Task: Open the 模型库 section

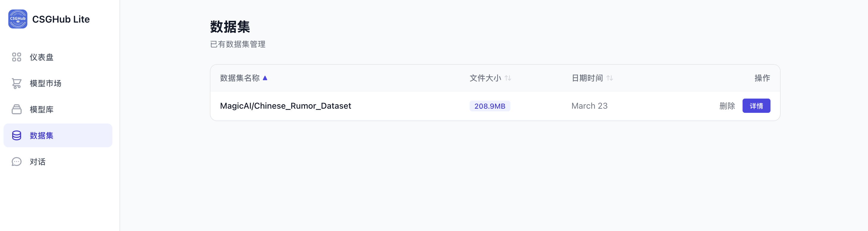Action: pos(41,110)
